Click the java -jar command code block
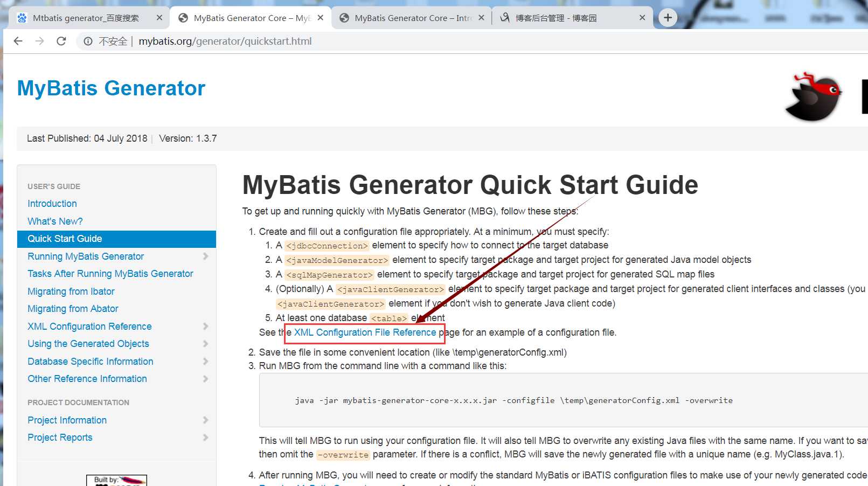The height and width of the screenshot is (486, 868). (x=563, y=400)
